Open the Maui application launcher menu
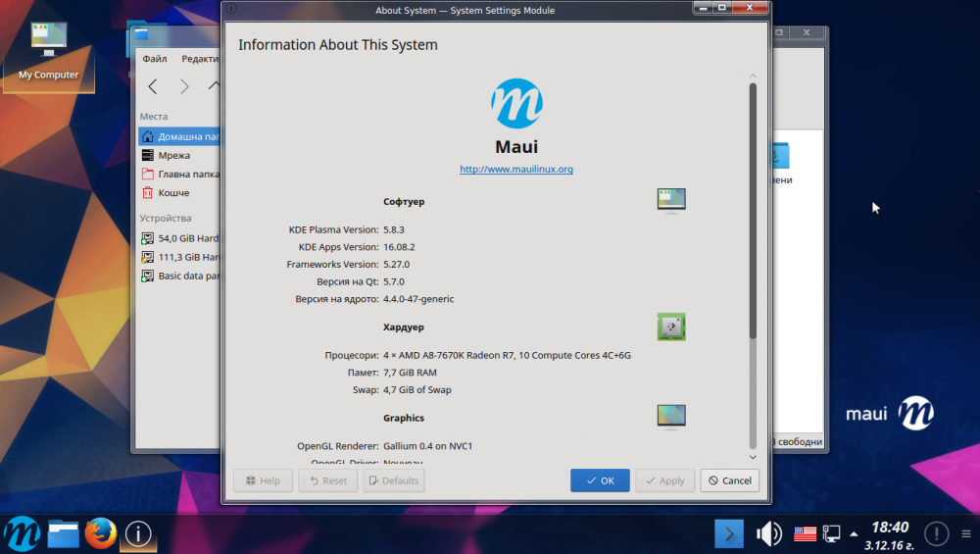The image size is (980, 554). point(22,534)
